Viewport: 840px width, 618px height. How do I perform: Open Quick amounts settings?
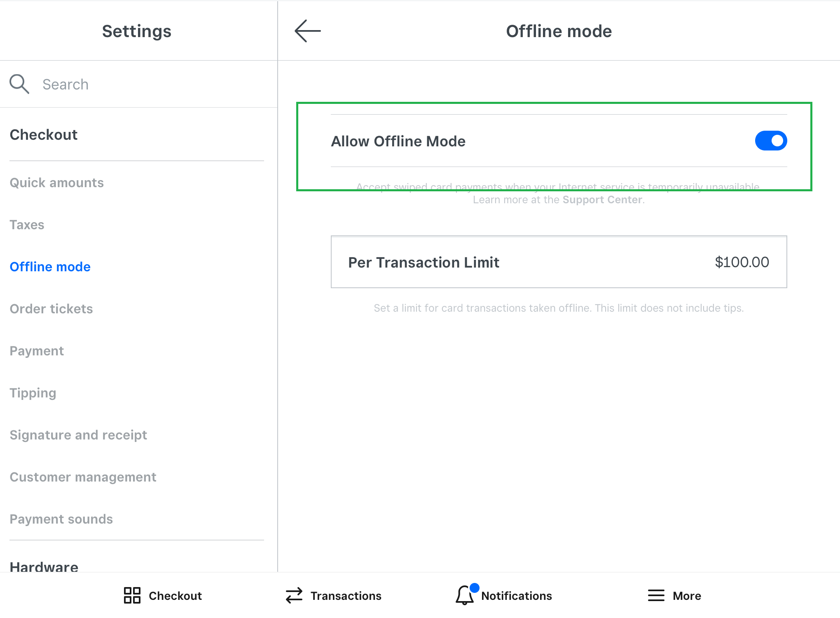(x=57, y=183)
